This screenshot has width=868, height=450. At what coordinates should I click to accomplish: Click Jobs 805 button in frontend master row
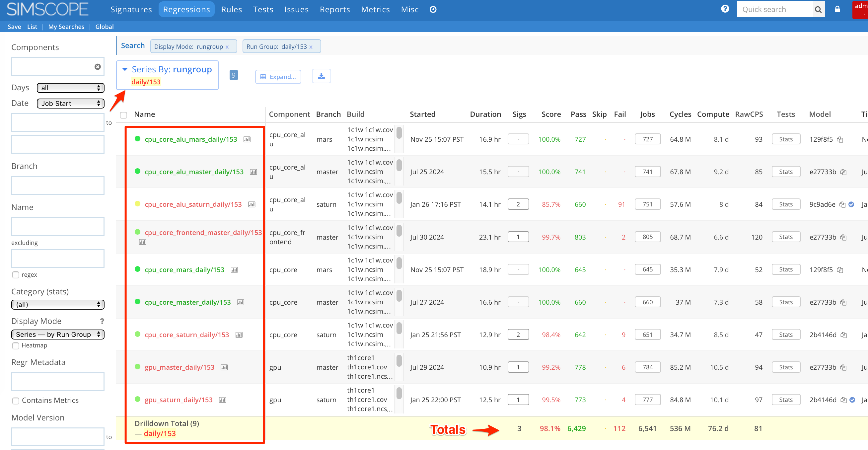(647, 237)
